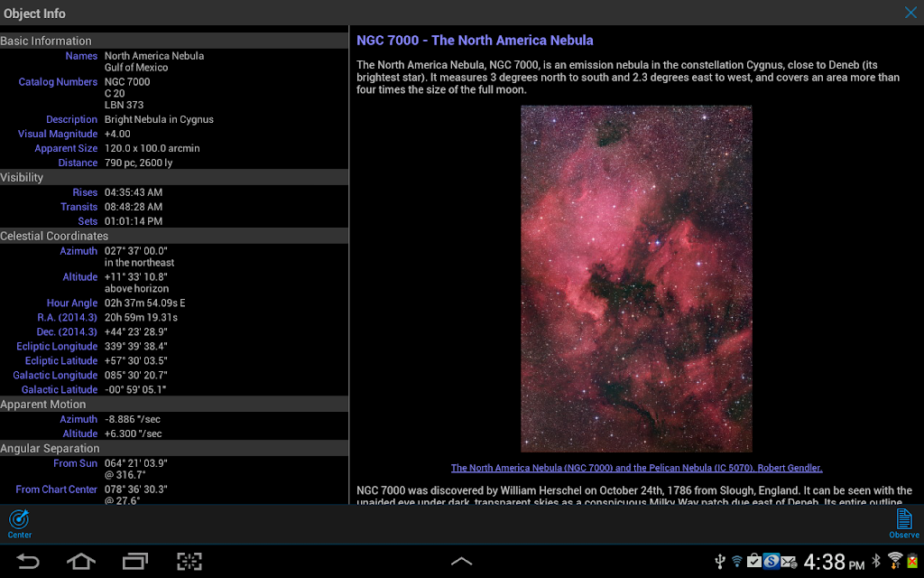Tap the 4:38 PM clock
924x578 pixels.
tap(834, 562)
